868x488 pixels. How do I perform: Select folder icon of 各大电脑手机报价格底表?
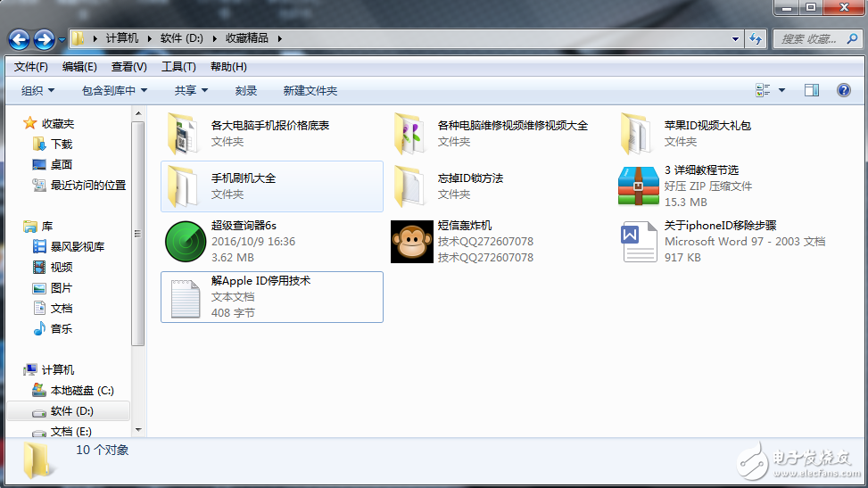[183, 134]
